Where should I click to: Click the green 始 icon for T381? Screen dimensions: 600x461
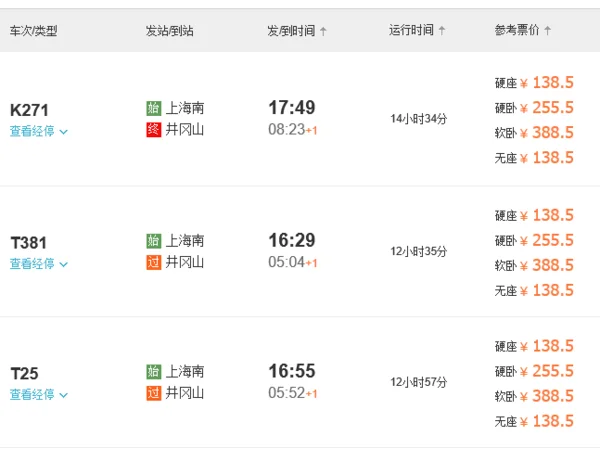tap(153, 241)
